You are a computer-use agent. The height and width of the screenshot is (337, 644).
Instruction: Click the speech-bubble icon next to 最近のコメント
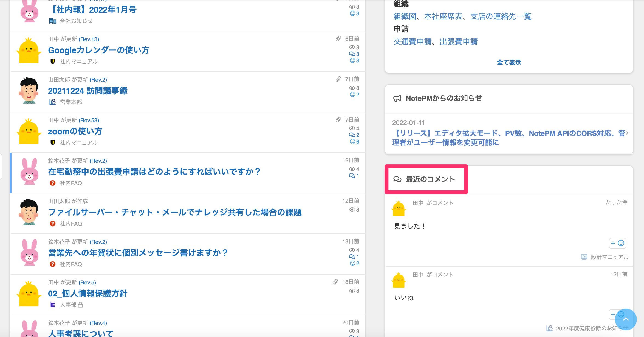[x=397, y=179]
